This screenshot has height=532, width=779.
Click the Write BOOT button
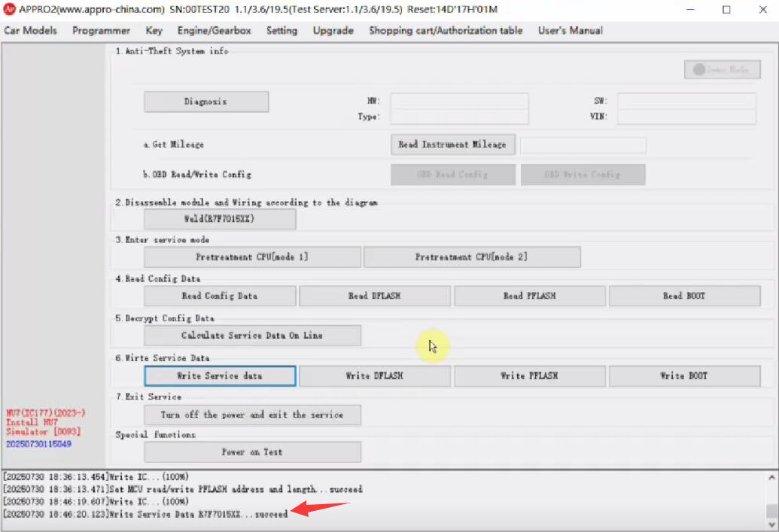pos(685,376)
